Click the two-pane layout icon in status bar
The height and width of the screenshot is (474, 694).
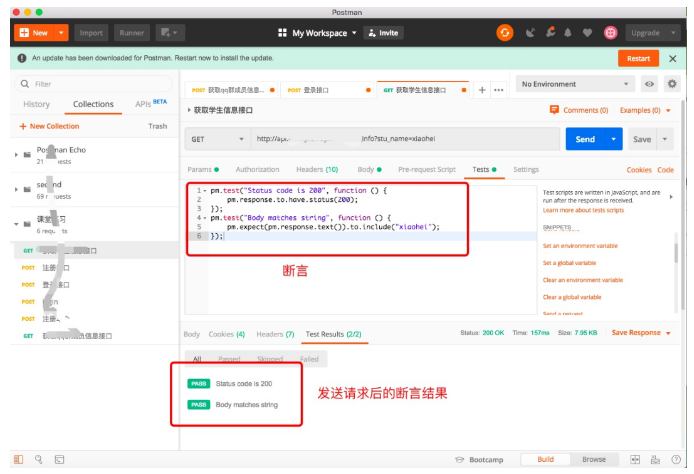(x=635, y=459)
